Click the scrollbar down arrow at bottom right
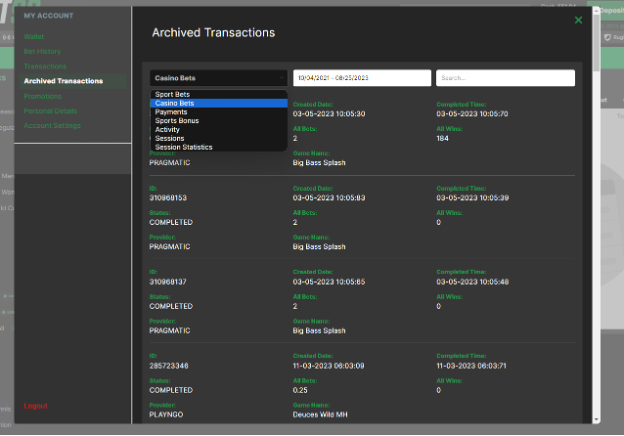The height and width of the screenshot is (436, 624). (597, 420)
